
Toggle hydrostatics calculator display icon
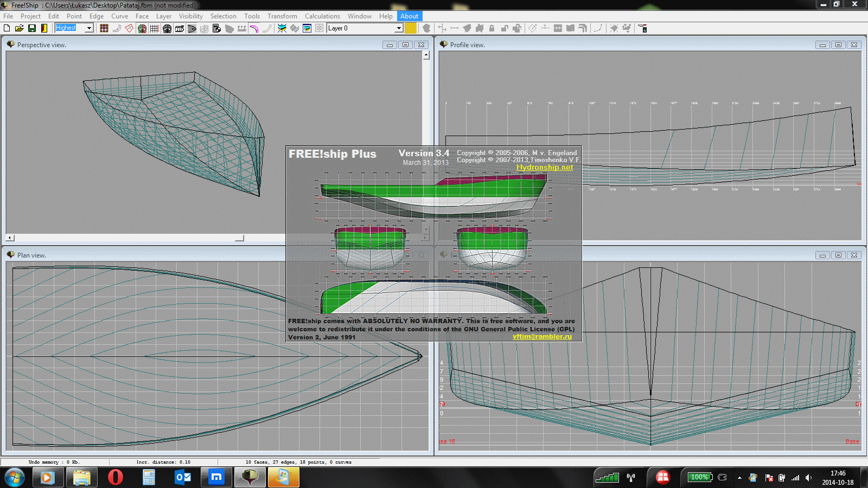[x=216, y=28]
